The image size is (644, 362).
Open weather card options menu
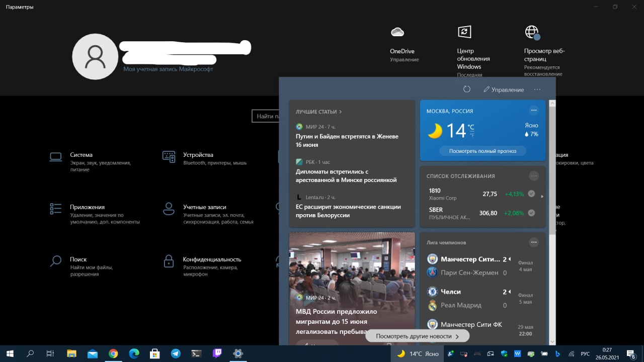[x=534, y=110]
